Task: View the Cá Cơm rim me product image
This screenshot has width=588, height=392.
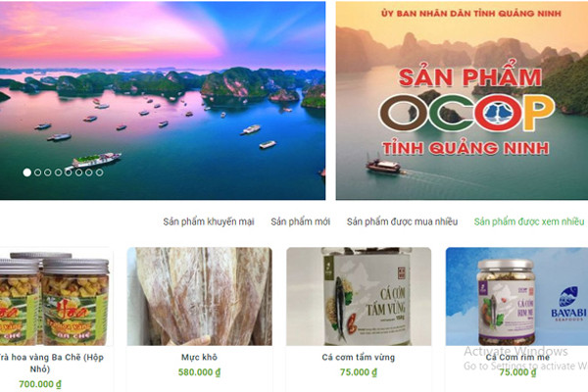Action: pyautogui.click(x=516, y=296)
